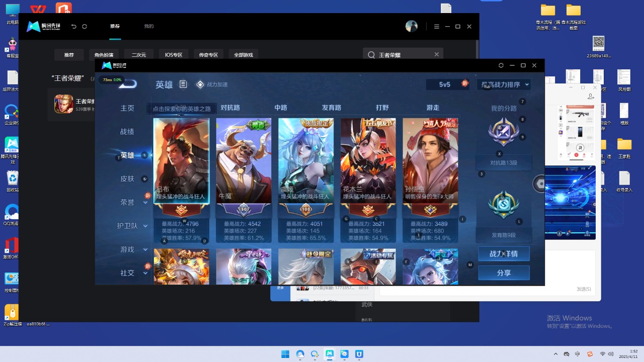644x362 pixels.
Task: Click 虞姬's level 100 emblem
Action: point(306,209)
